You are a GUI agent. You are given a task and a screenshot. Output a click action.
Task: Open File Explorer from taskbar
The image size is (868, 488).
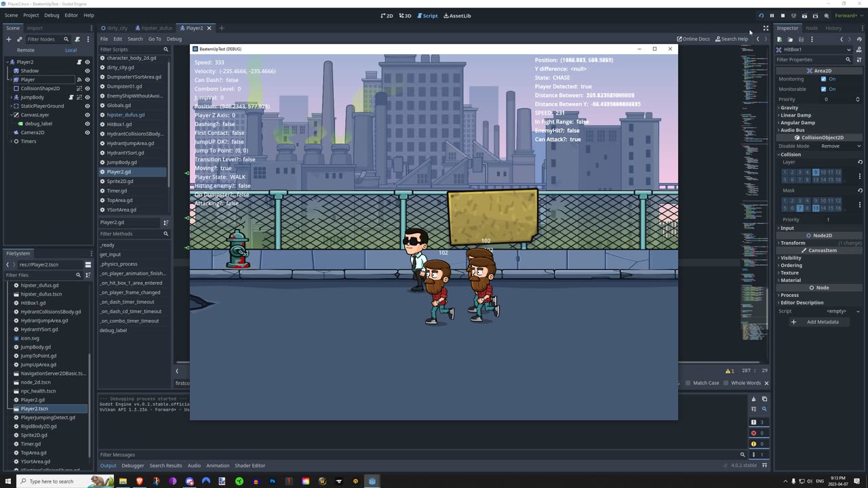click(x=123, y=481)
